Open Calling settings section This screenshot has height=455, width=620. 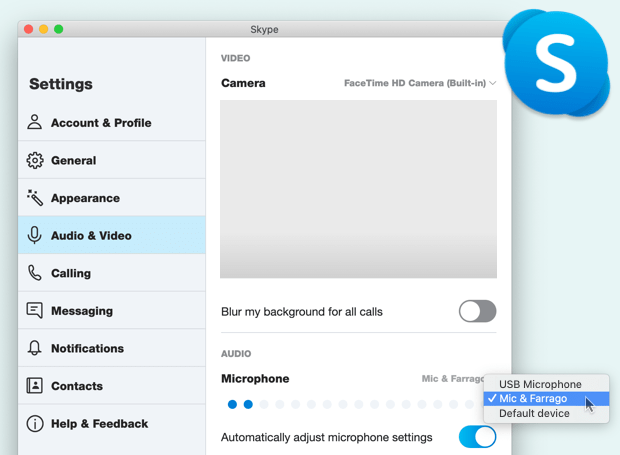pos(112,273)
